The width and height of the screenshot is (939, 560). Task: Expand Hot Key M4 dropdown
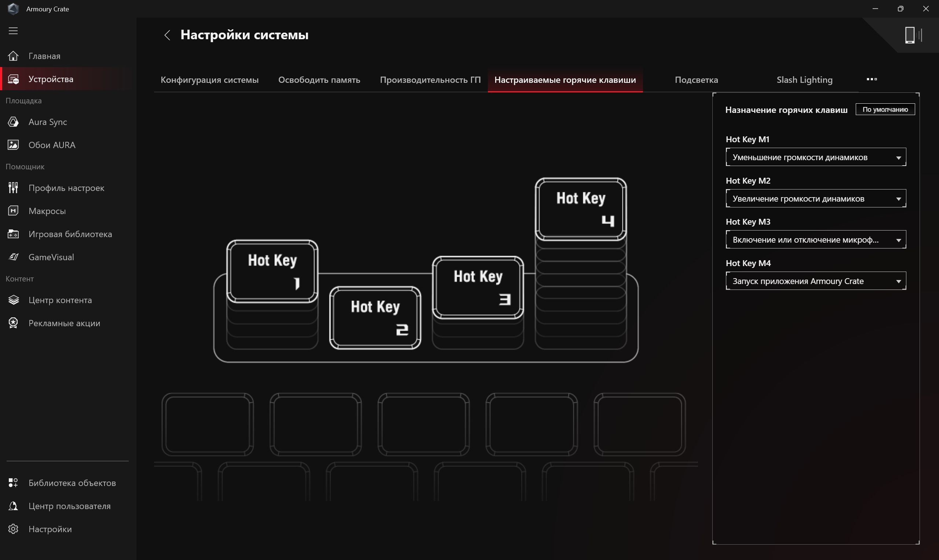point(815,281)
